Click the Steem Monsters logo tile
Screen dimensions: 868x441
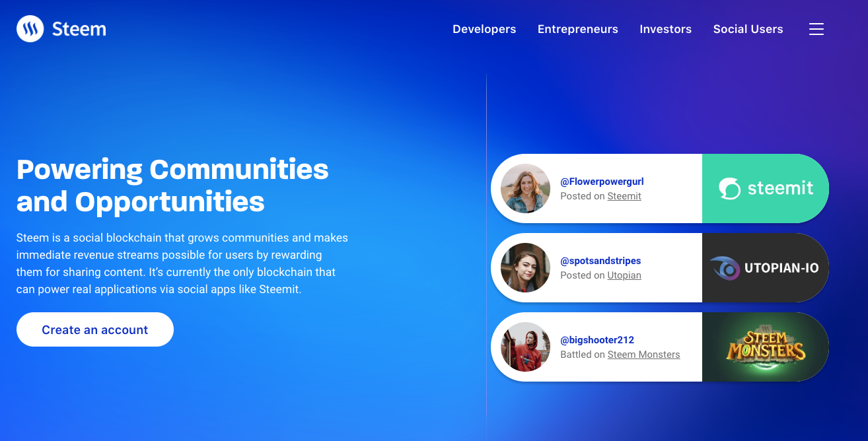point(766,347)
